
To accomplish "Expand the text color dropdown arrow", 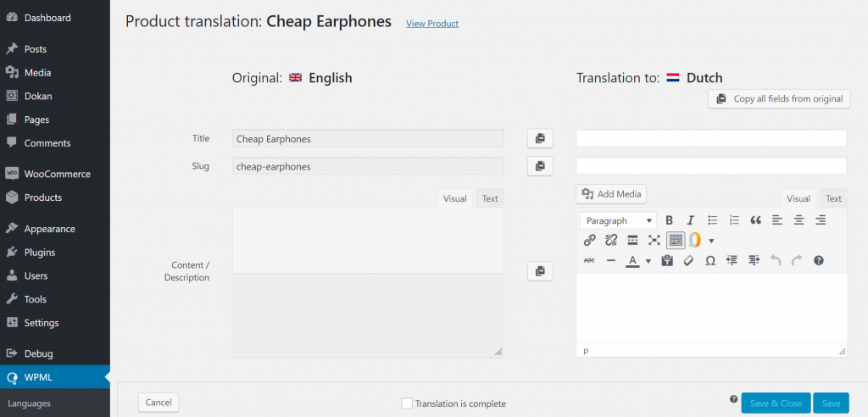I will click(648, 261).
